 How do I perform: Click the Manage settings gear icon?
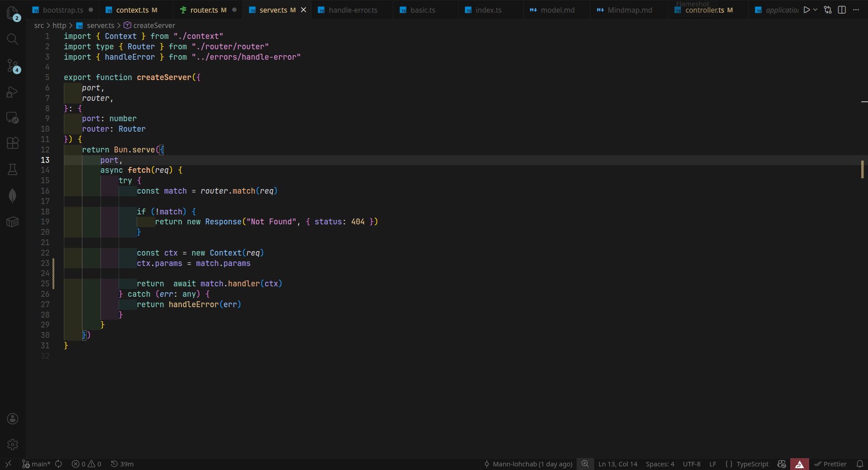click(13, 444)
